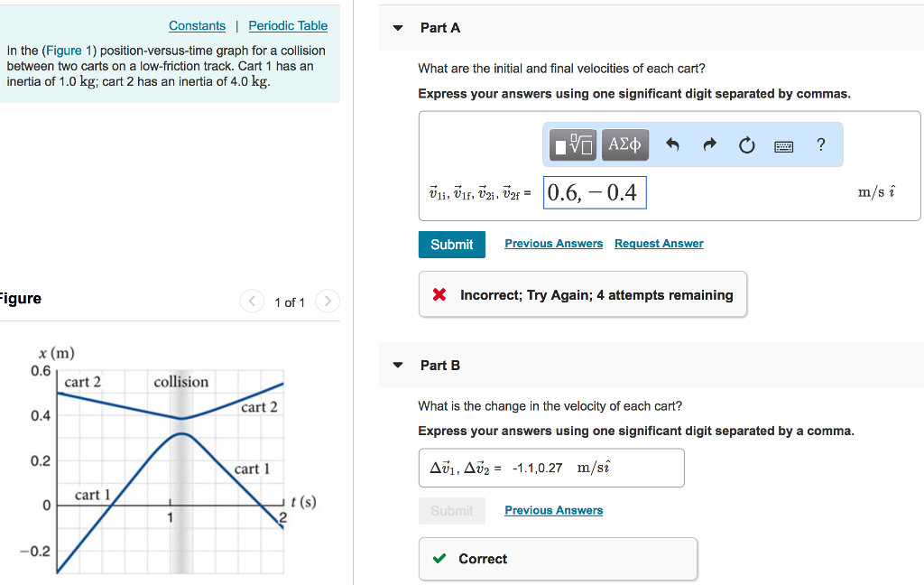Click Request Answer for Part A

(659, 243)
